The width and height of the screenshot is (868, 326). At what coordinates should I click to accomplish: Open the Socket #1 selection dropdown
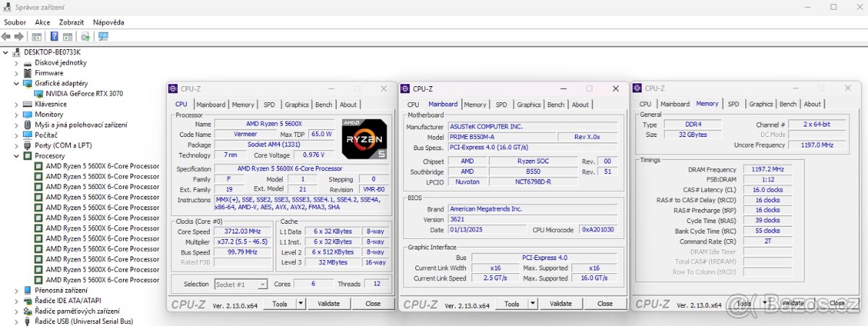[x=261, y=285]
